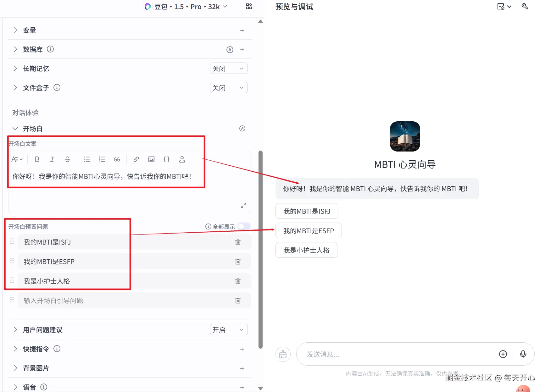Image resolution: width=545 pixels, height=392 pixels.
Task: Open the 文件盒子 关闭 dropdown
Action: click(229, 88)
